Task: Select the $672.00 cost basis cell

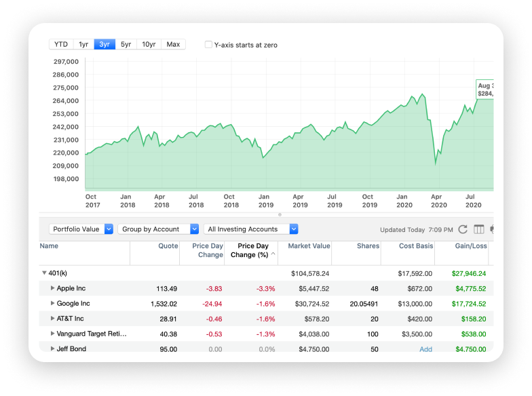Action: pos(419,289)
